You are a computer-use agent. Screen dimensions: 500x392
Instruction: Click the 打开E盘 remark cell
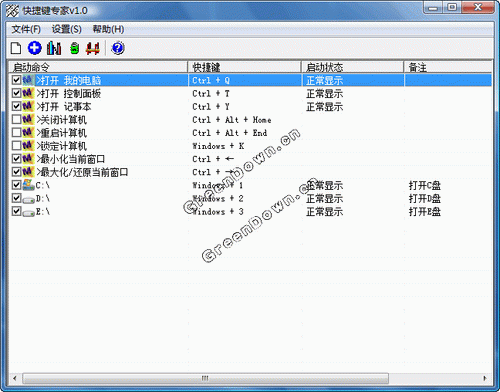425,212
